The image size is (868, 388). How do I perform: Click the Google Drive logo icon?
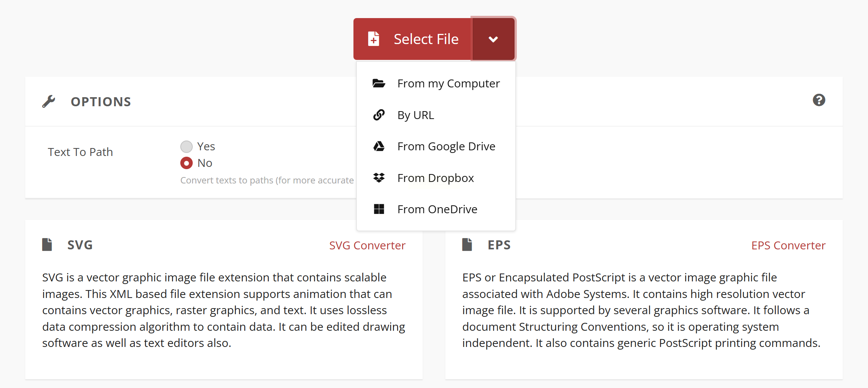[379, 146]
